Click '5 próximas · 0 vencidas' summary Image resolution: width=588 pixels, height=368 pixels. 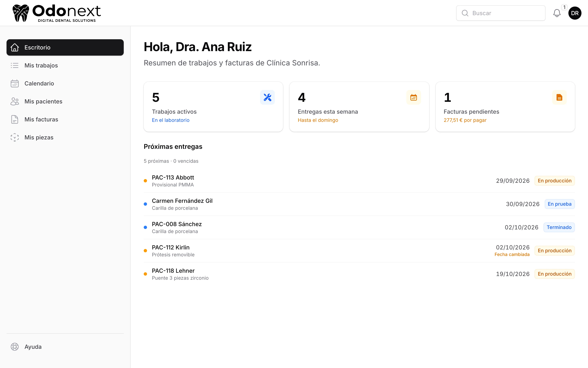click(x=171, y=161)
